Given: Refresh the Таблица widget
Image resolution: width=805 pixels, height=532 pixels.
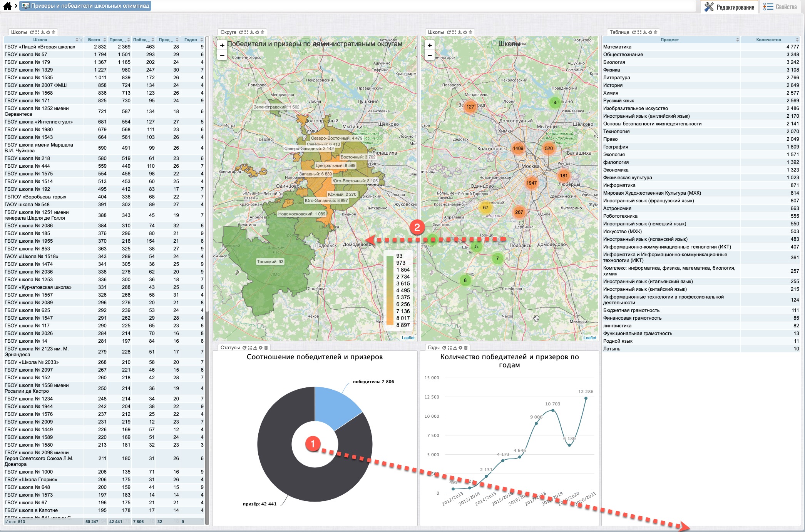Looking at the screenshot, I should point(634,32).
